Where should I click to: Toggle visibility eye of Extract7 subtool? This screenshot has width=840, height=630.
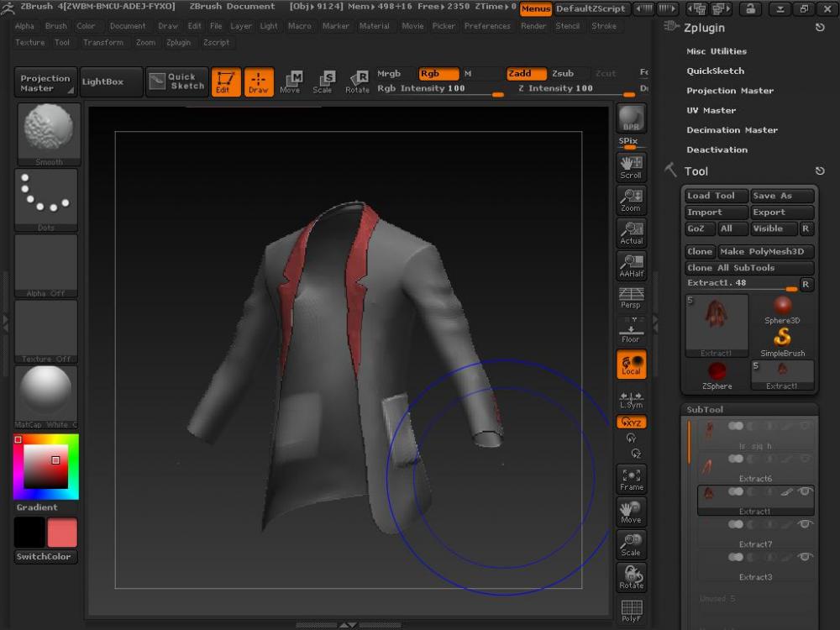pos(806,524)
